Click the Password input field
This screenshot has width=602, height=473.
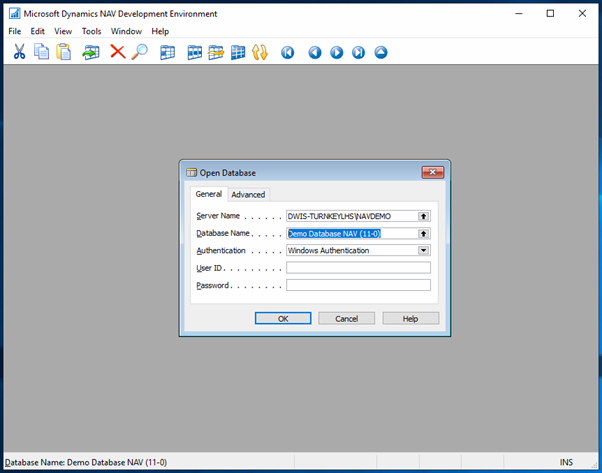[x=358, y=285]
